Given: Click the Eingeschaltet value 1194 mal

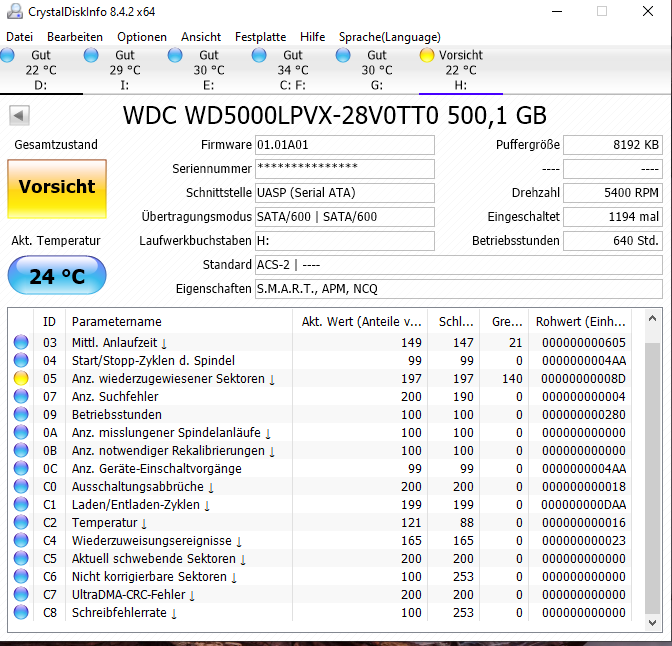Looking at the screenshot, I should pyautogui.click(x=613, y=217).
